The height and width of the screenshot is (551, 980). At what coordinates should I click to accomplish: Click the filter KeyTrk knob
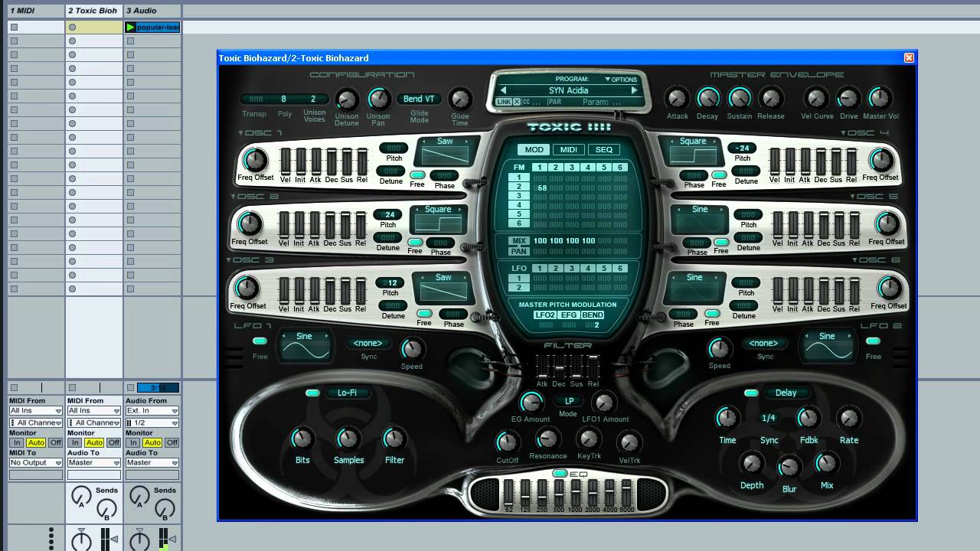pyautogui.click(x=588, y=439)
